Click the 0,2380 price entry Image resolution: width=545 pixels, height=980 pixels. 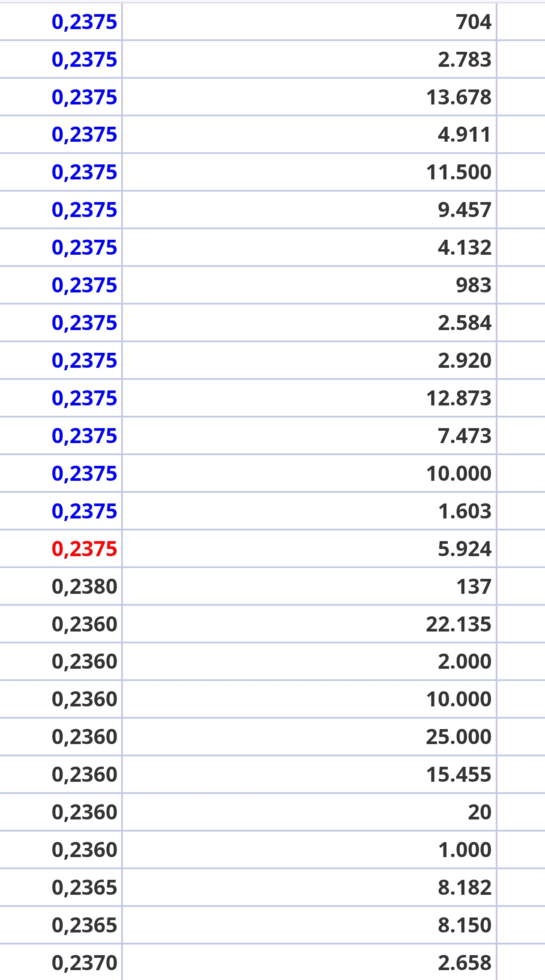click(x=84, y=587)
